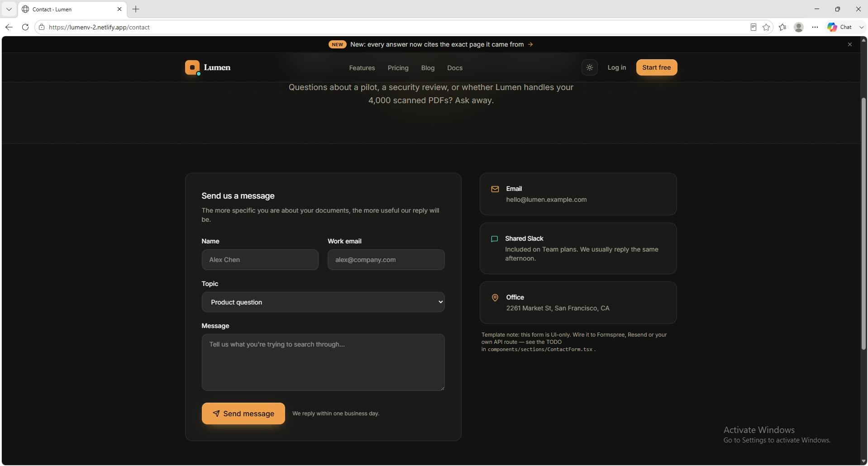
Task: Open the tab search chevron at top left
Action: (x=9, y=9)
